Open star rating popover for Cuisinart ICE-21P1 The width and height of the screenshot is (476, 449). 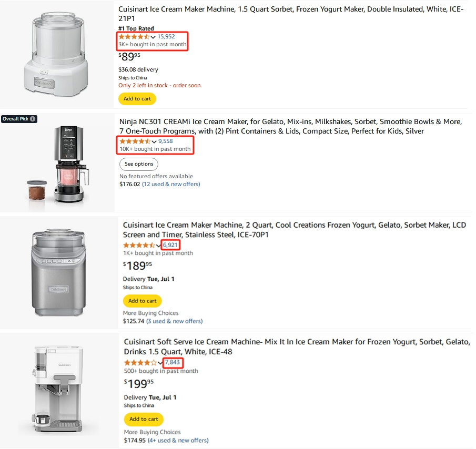coord(153,37)
